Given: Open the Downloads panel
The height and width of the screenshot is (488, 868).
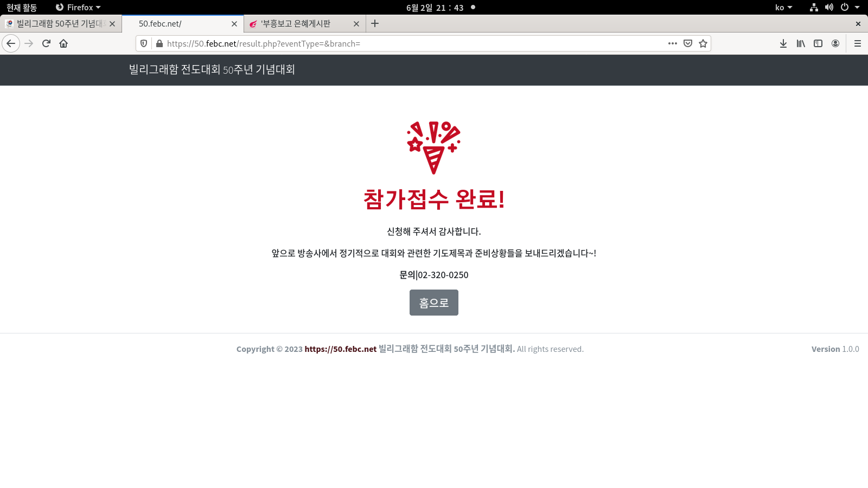Looking at the screenshot, I should pyautogui.click(x=783, y=43).
